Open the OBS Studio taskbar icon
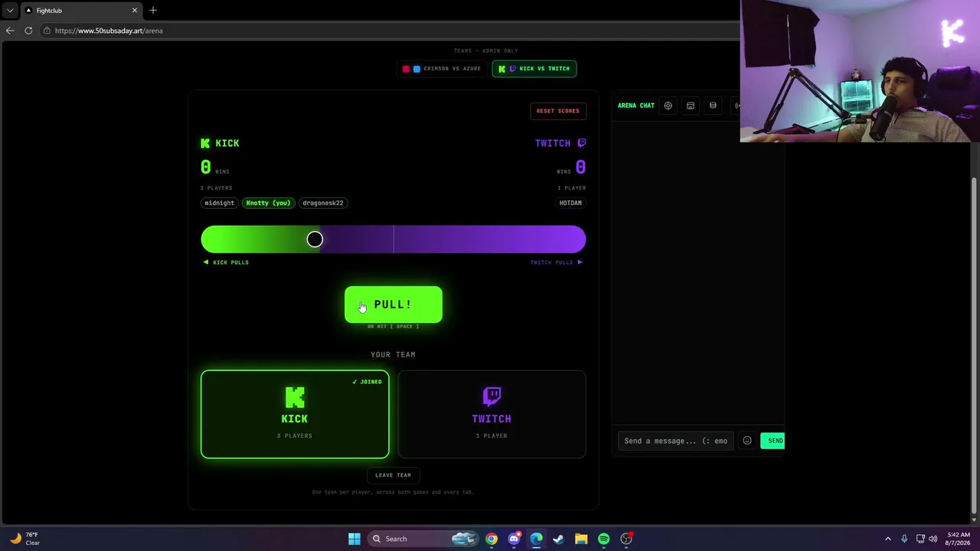 (x=626, y=539)
